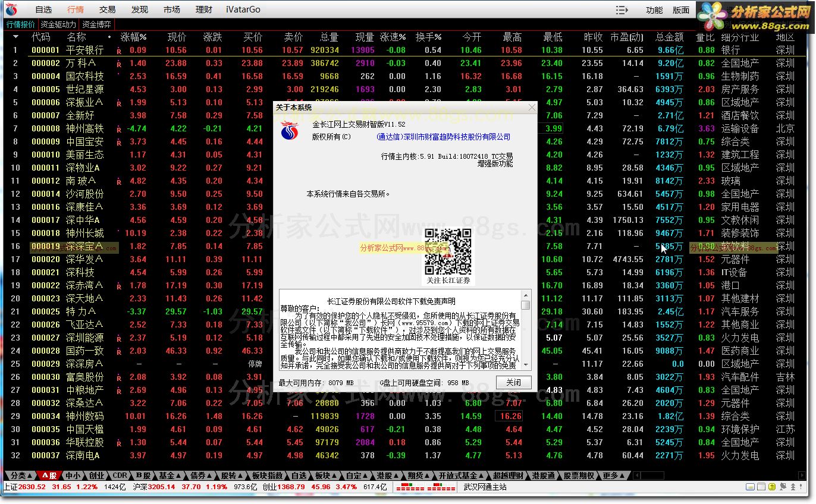Switch to the 资金驱动力 tab
The image size is (816, 504).
point(58,24)
